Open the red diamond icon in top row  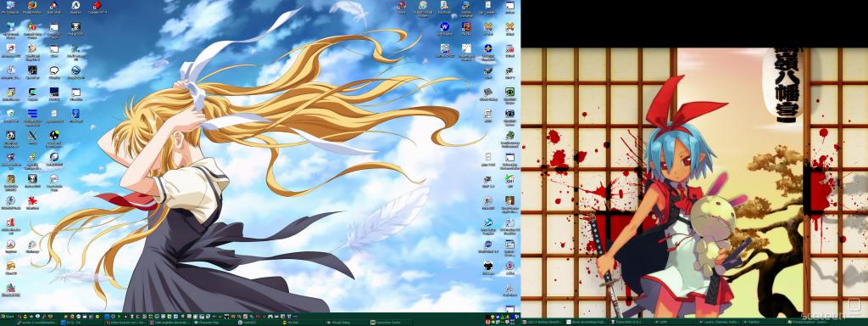pos(97,6)
